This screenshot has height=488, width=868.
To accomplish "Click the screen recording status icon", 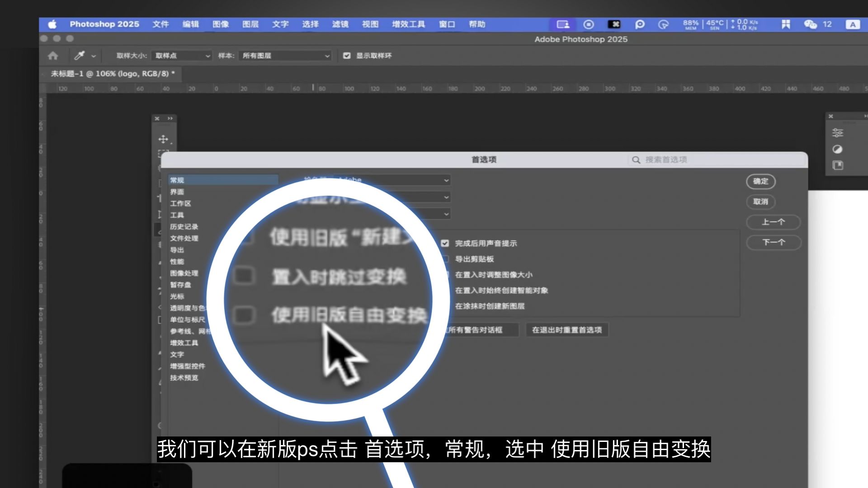I will [x=589, y=24].
